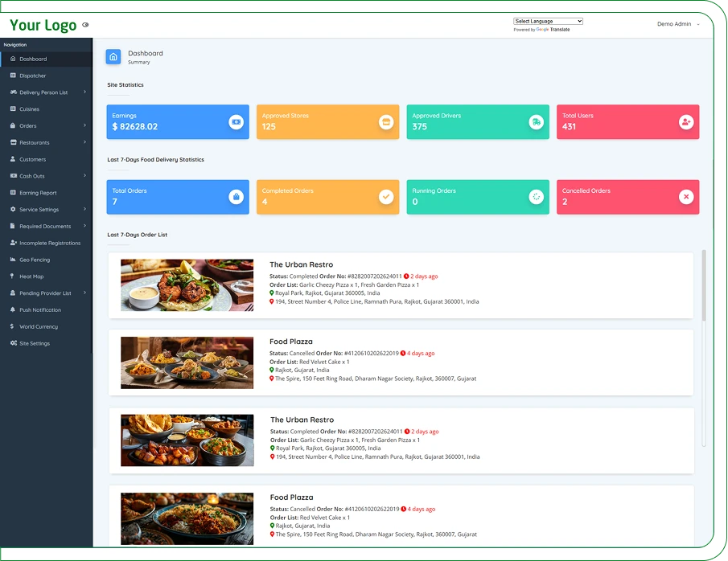Expand the Pending Provider List chevron

click(x=85, y=293)
